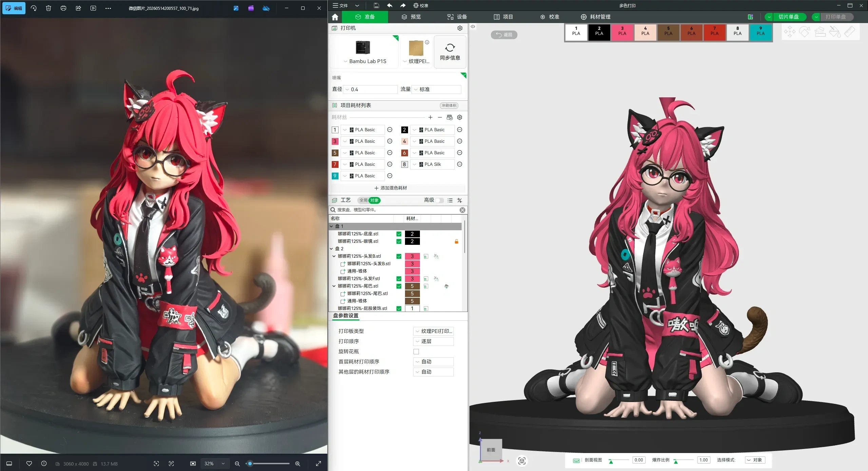Toggle the global/object process switch
The height and width of the screenshot is (471, 868).
pyautogui.click(x=369, y=200)
